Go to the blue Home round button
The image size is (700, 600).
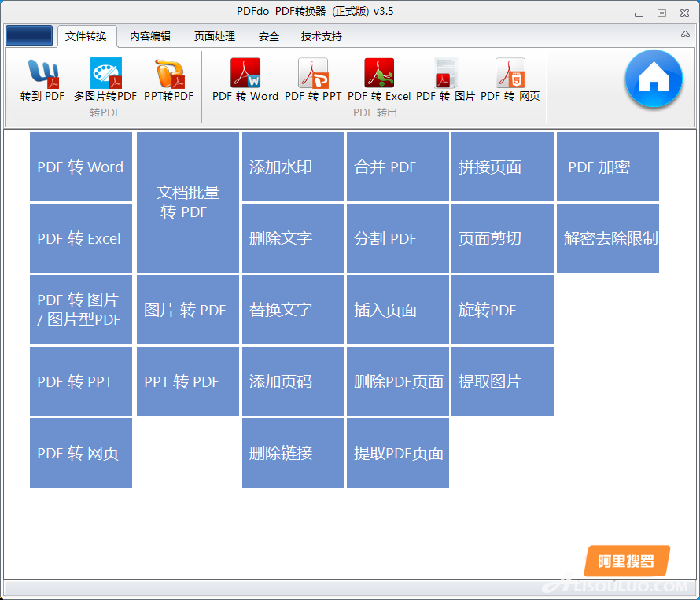pos(654,79)
